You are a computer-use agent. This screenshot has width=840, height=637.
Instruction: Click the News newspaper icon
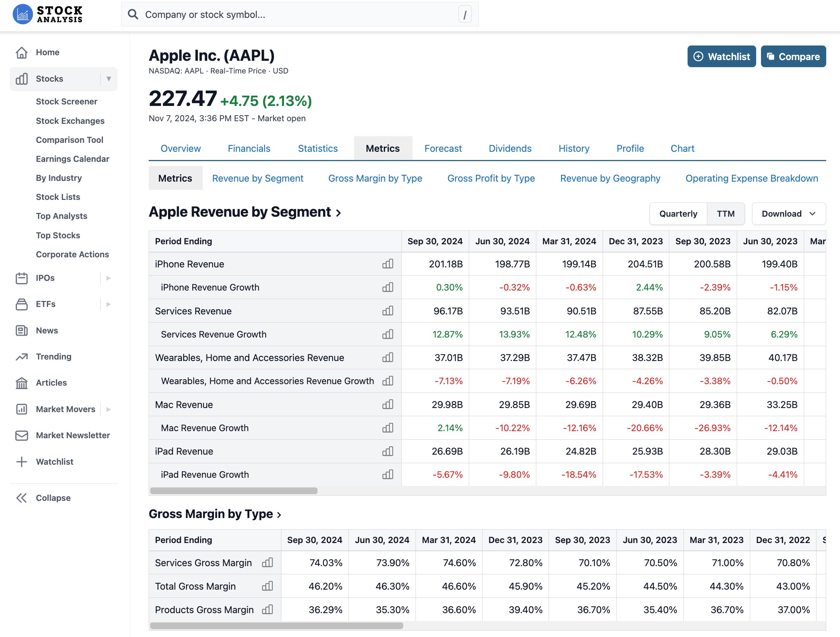22,330
